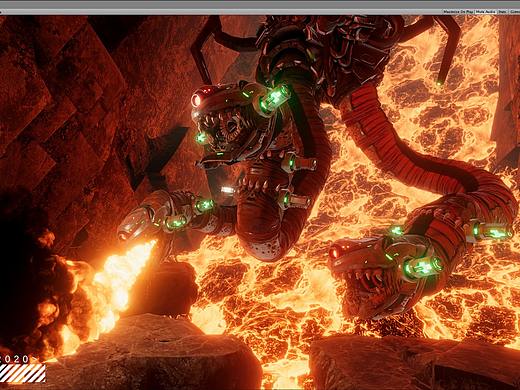
Task: Toggle the Stats overlay button
Action: pyautogui.click(x=502, y=12)
